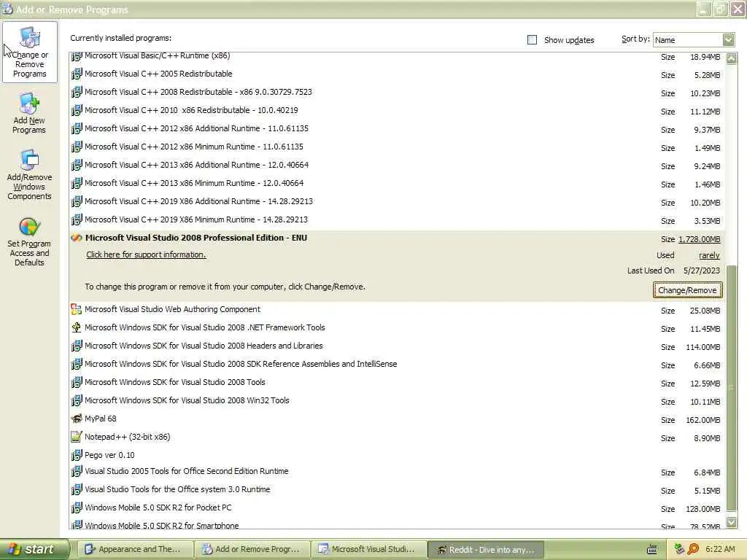Click the 162.00MB size value for MyPal
This screenshot has height=560, width=747.
[703, 420]
